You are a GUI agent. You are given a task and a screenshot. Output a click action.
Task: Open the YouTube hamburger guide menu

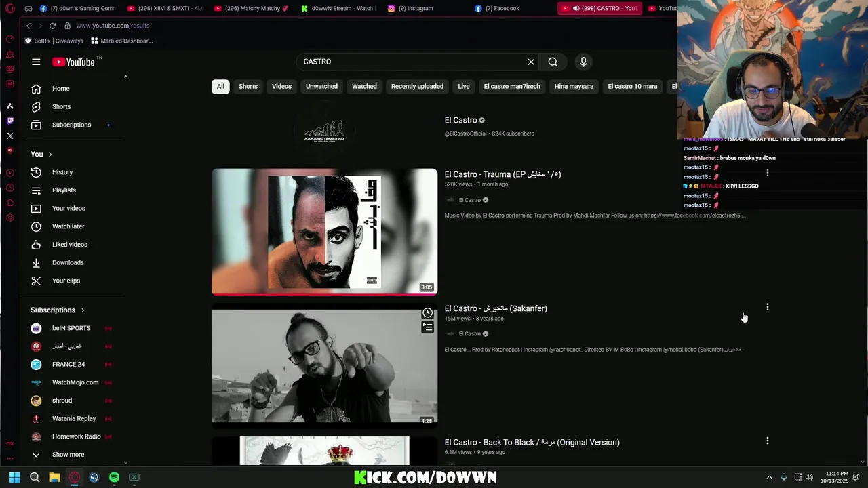[36, 62]
